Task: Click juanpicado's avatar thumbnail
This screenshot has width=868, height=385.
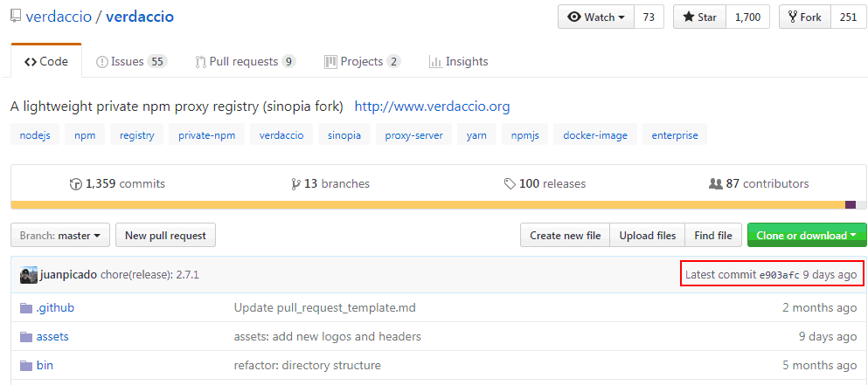Action: (29, 274)
